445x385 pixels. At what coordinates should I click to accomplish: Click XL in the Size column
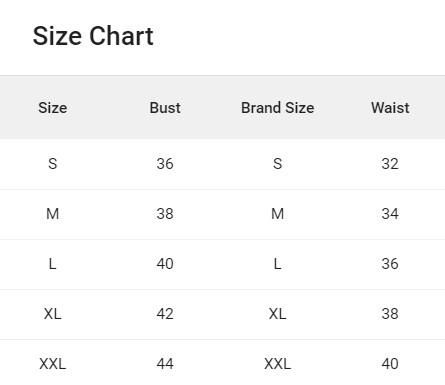(x=53, y=314)
